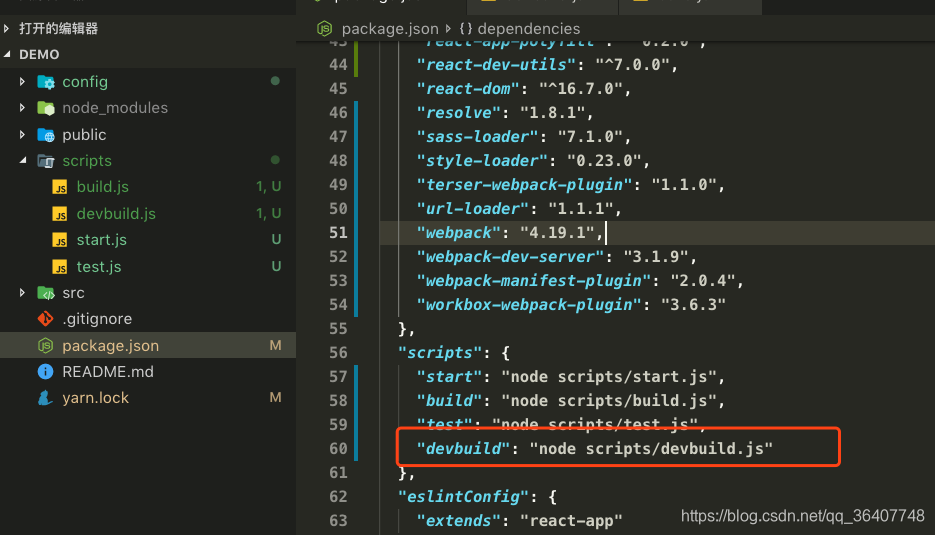The height and width of the screenshot is (535, 935).
Task: Click dependencies in the breadcrumb
Action: tap(529, 29)
